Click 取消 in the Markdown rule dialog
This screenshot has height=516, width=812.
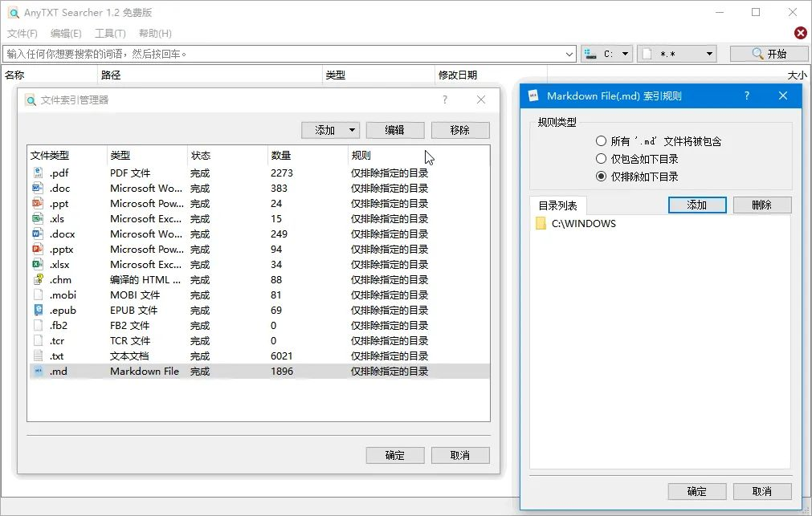[762, 491]
